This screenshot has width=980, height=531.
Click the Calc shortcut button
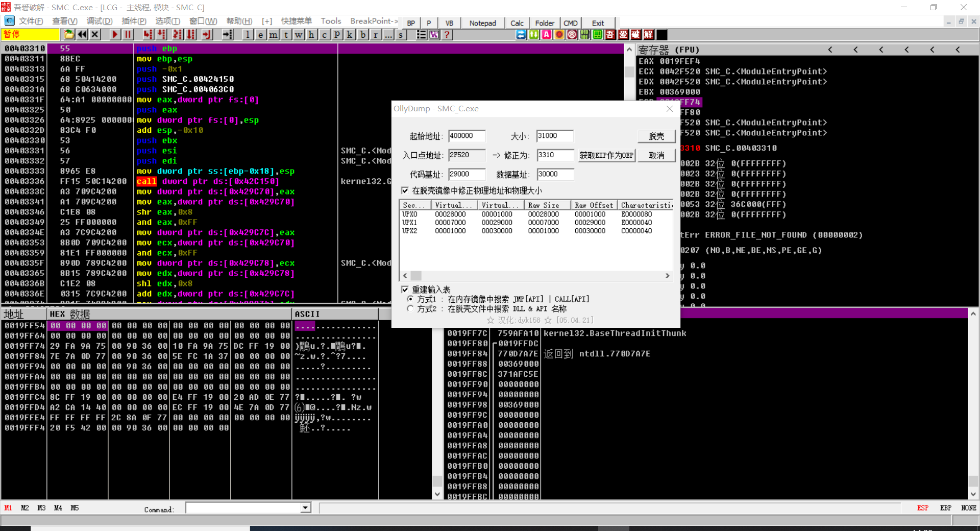pyautogui.click(x=517, y=23)
